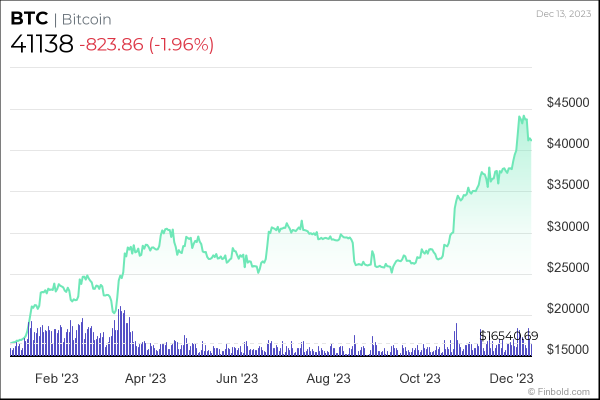
Task: Select the Feb '23 timeline label
Action: click(56, 378)
